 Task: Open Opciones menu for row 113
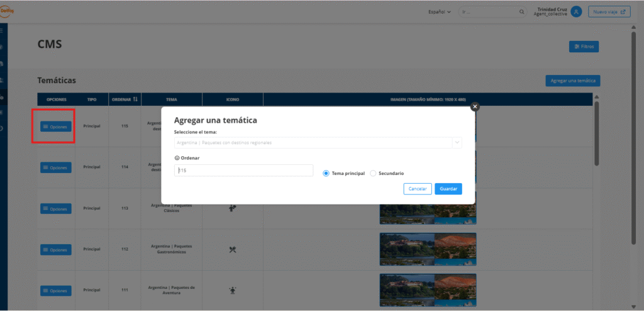click(x=55, y=208)
